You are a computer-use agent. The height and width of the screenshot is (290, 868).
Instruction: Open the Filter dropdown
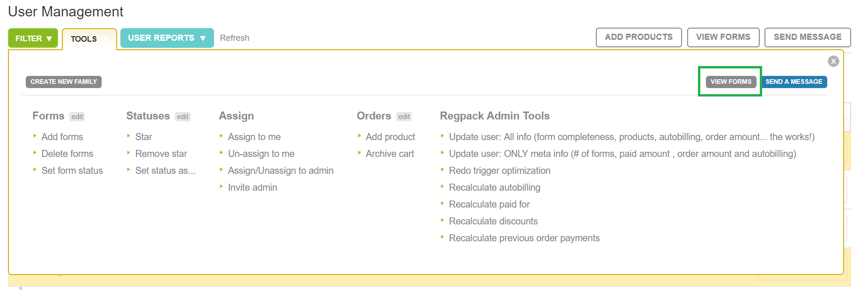tap(33, 38)
